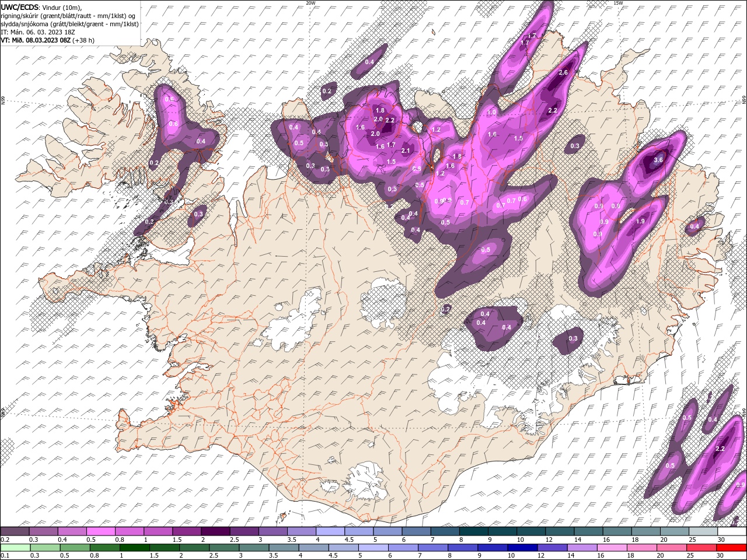
Task: Pick the white swatch after 30 in the upper row
Action: pyautogui.click(x=731, y=531)
